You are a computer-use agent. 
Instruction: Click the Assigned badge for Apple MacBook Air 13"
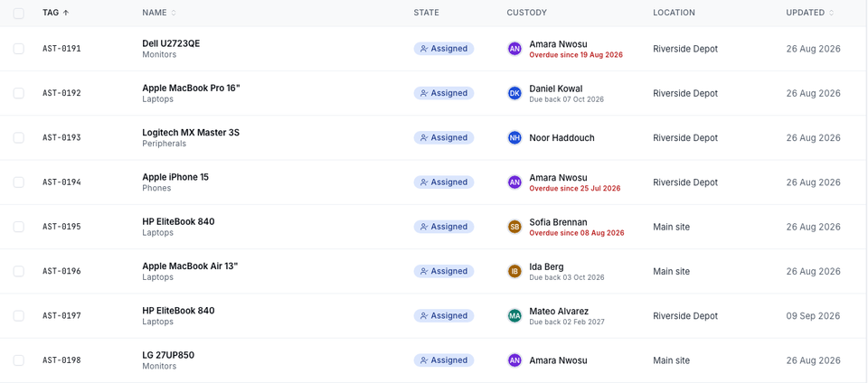tap(444, 271)
